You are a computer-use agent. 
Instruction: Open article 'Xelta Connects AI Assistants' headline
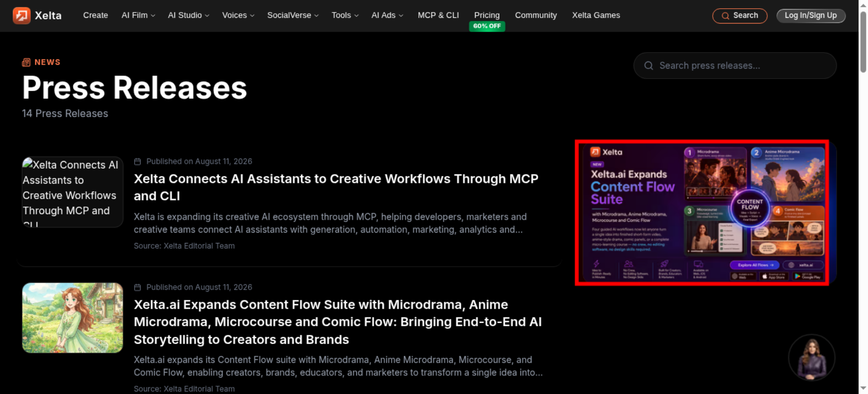[x=336, y=187]
